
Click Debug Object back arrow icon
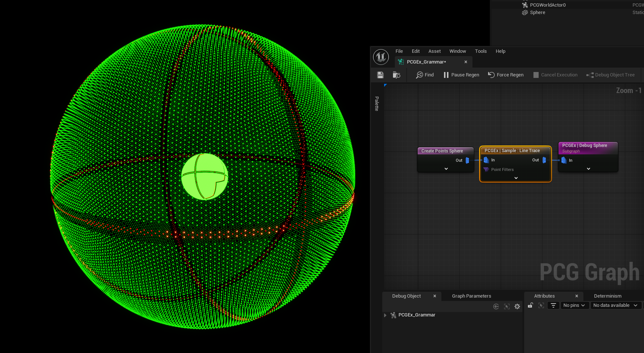[496, 306]
